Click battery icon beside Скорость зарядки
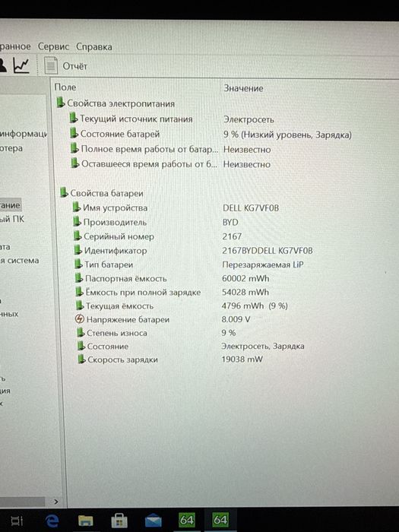The image size is (399, 532). point(81,359)
